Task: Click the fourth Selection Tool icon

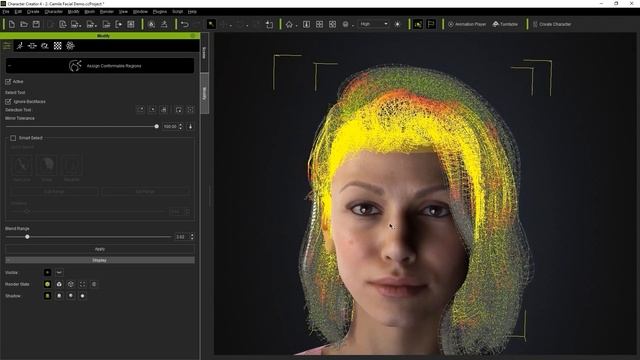Action: click(178, 109)
